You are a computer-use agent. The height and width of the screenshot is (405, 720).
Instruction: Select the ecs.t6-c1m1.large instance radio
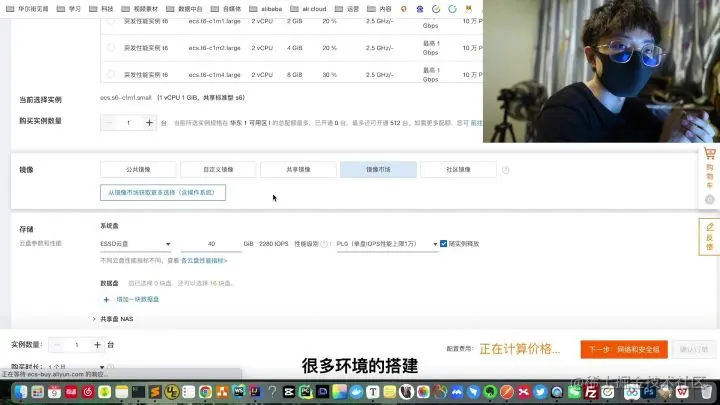(111, 21)
